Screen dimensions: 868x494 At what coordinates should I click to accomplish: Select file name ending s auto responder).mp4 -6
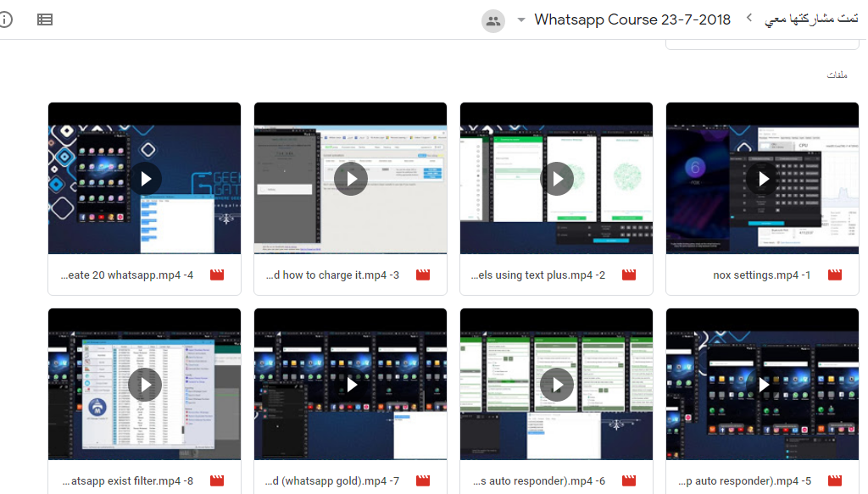(x=538, y=480)
